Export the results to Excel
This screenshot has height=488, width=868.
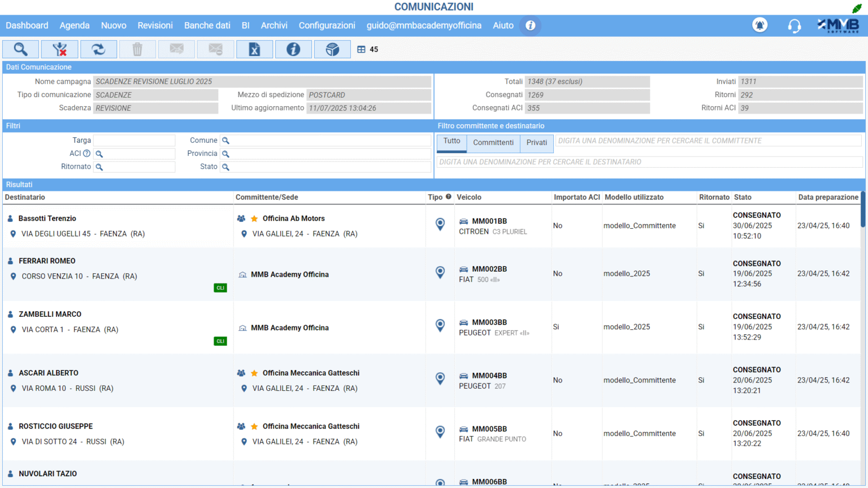[254, 50]
